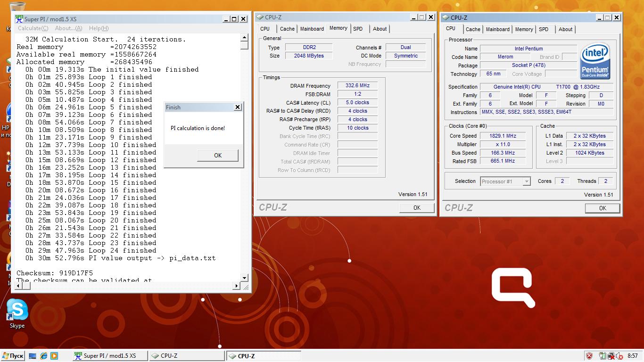
Task: Click the Instructions MMX, SSE field
Action: click(547, 112)
